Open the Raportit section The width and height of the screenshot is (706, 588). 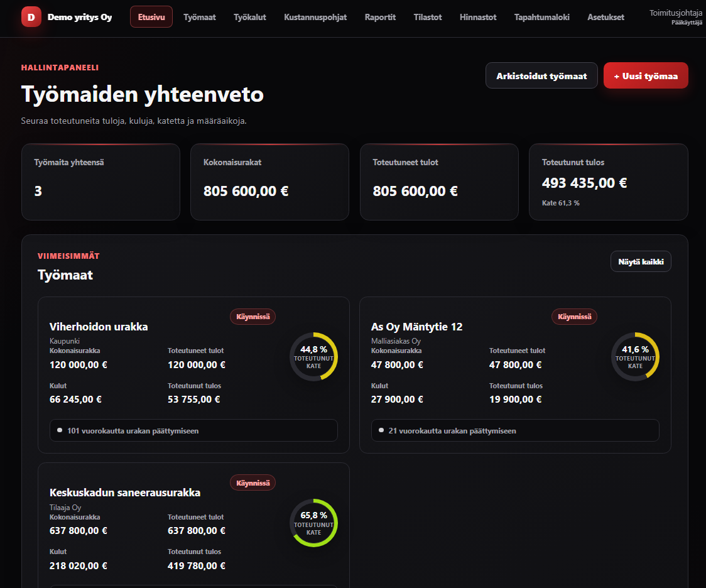[380, 17]
